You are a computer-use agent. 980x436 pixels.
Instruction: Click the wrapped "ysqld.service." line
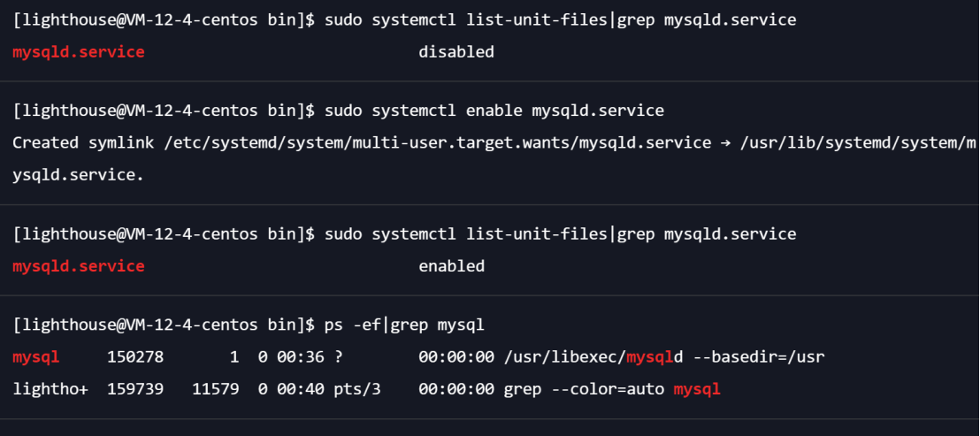79,174
